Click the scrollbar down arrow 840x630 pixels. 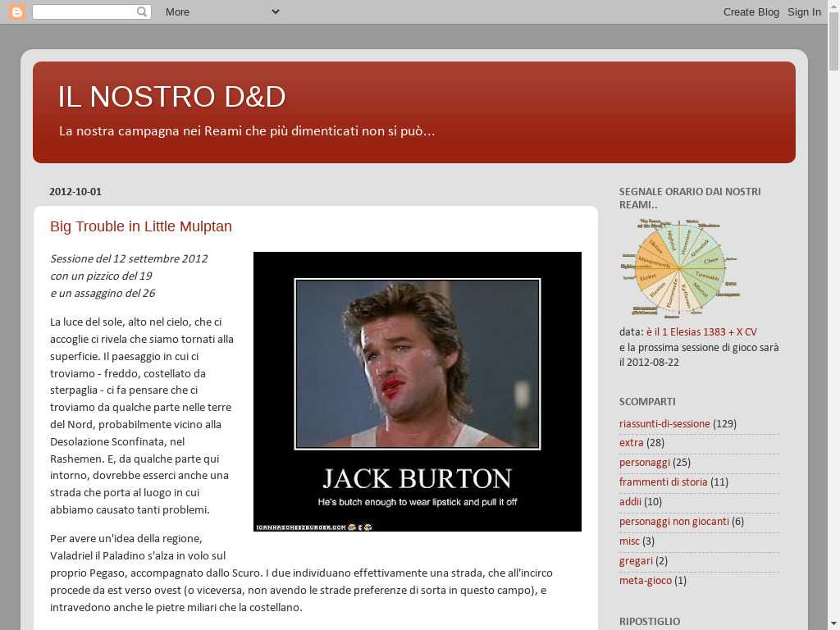833,623
